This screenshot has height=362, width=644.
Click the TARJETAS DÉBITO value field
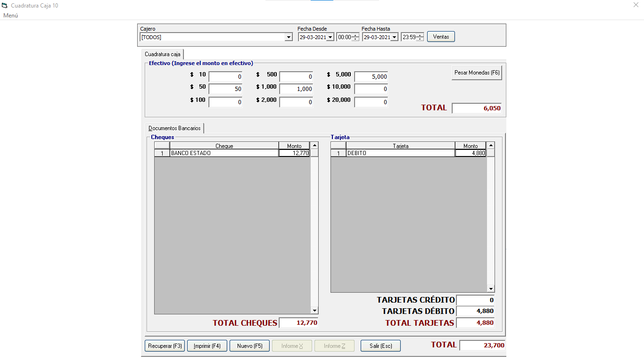(x=476, y=311)
